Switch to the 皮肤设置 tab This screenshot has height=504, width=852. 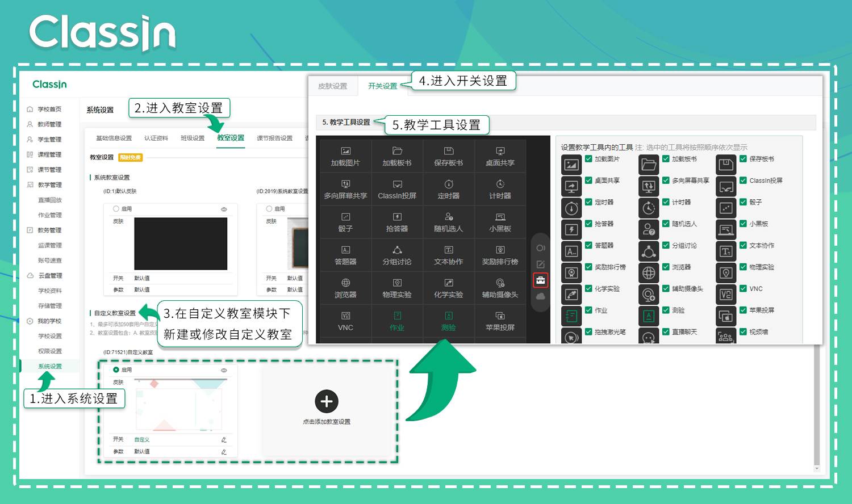click(x=333, y=86)
